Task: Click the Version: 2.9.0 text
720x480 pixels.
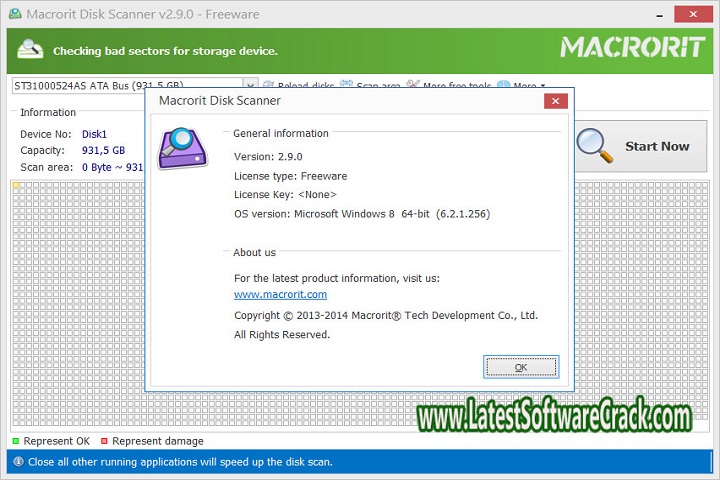Action: tap(268, 157)
